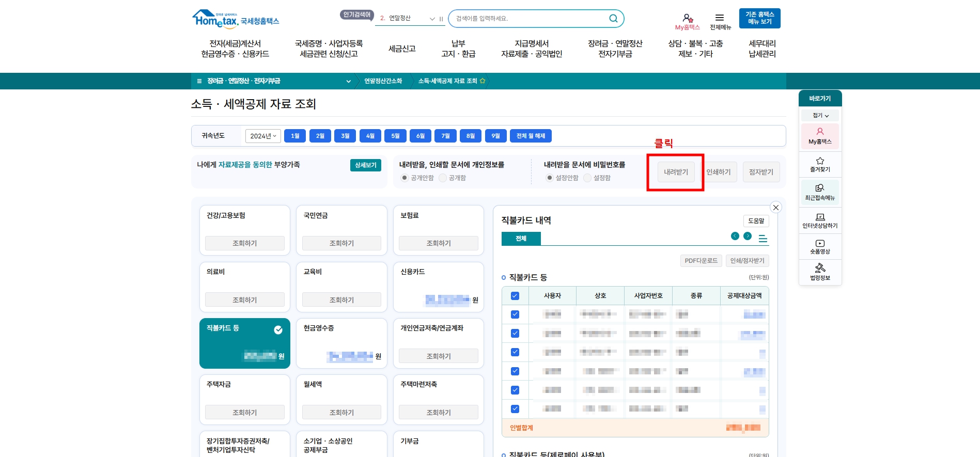Open 전자(세금)계산서 menu
Screen dimensions: 980x457
point(235,49)
